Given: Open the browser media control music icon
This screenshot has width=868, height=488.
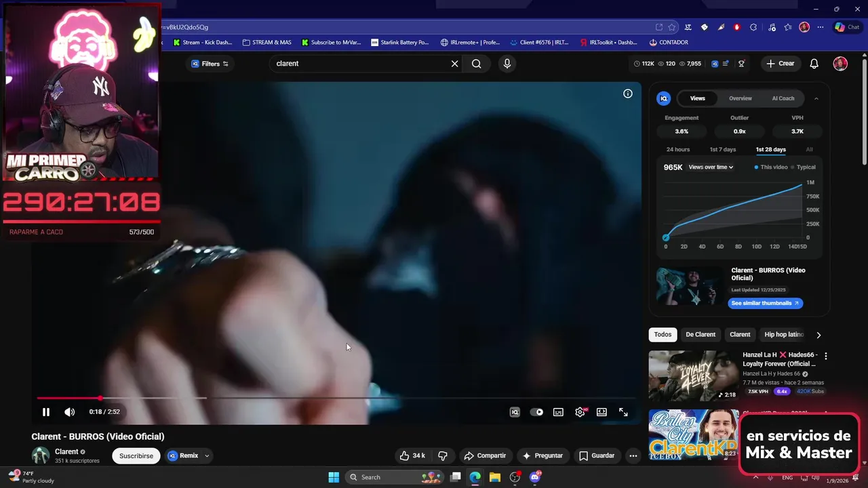Looking at the screenshot, I should (x=772, y=27).
